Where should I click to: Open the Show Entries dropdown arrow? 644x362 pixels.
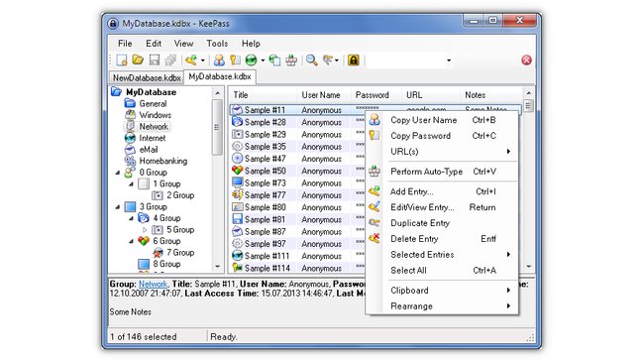point(337,60)
